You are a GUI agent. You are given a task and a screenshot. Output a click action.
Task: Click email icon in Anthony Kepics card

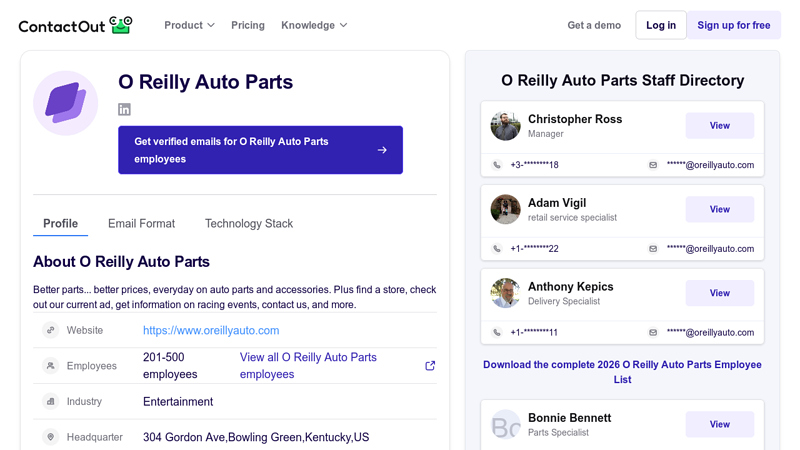[653, 332]
